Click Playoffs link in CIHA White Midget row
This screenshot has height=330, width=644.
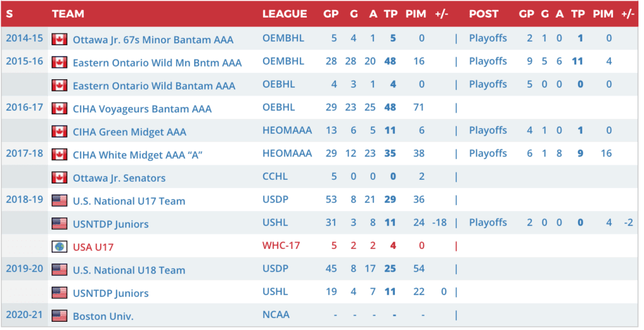coord(487,153)
